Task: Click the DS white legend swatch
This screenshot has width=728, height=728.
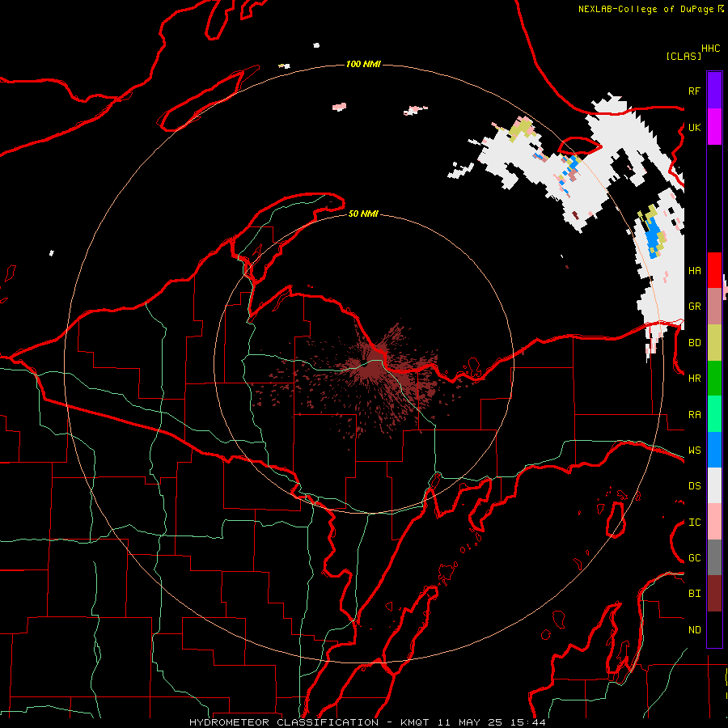Action: tap(714, 485)
